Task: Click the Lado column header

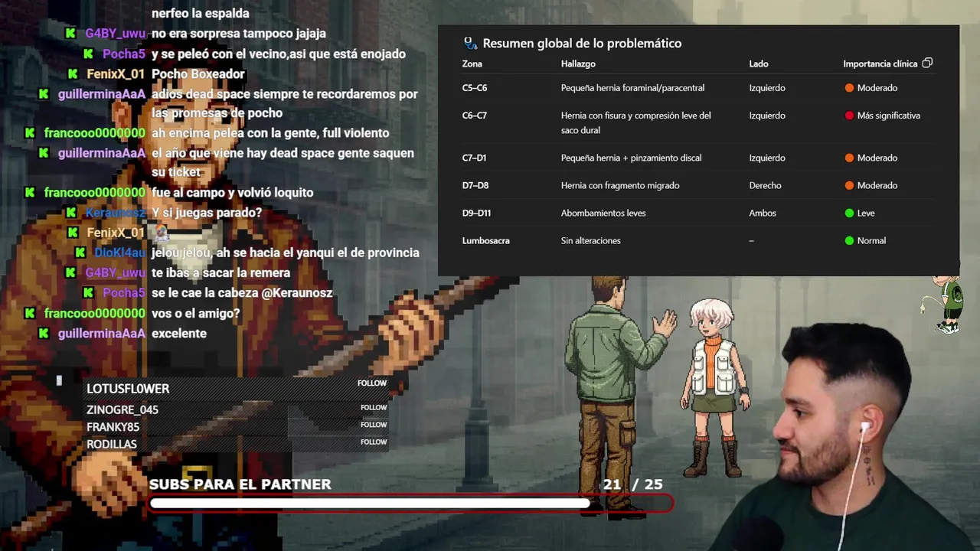Action: (x=758, y=64)
